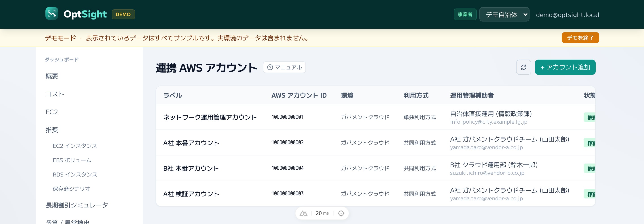Open 保存済シナリオ sub-item

pos(72,189)
